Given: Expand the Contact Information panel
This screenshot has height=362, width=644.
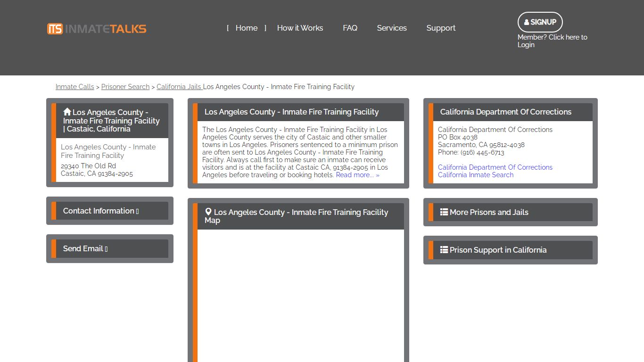Looking at the screenshot, I should point(112,211).
